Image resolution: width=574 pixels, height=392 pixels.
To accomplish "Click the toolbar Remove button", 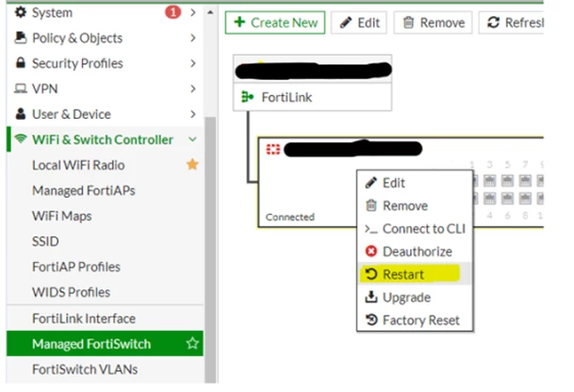I will 433,23.
